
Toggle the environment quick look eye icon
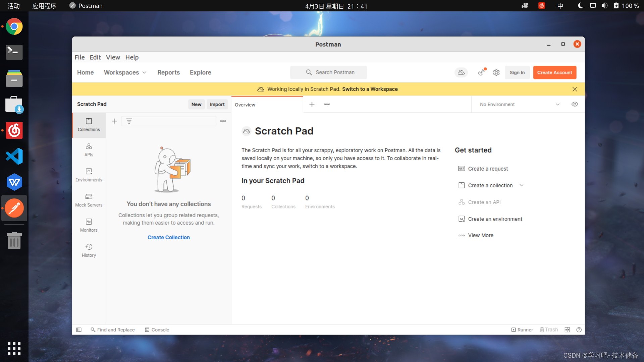[575, 104]
